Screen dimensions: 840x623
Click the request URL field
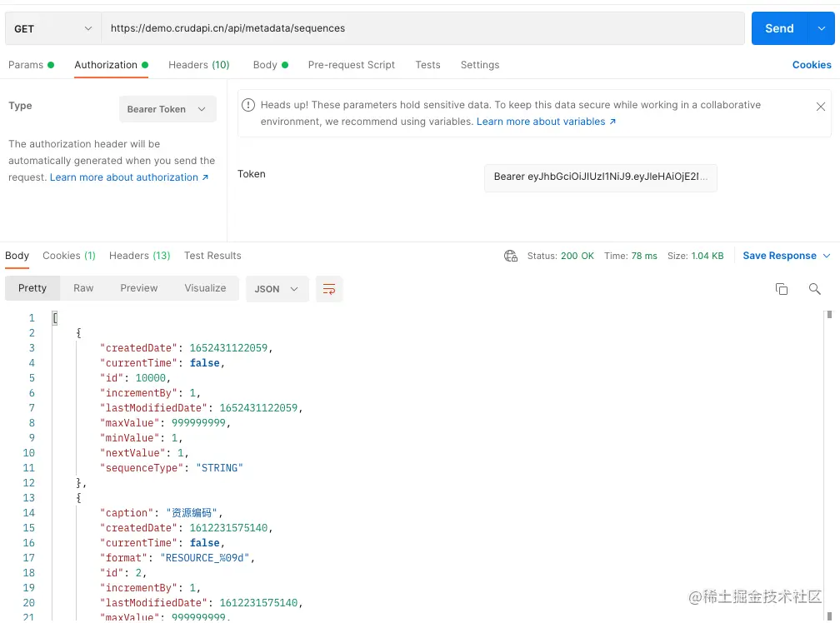coord(422,28)
